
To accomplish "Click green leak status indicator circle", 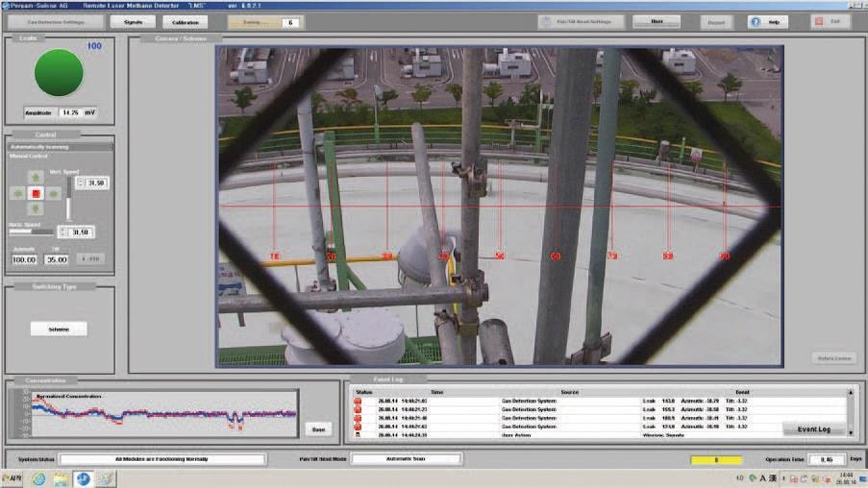I will pyautogui.click(x=59, y=72).
